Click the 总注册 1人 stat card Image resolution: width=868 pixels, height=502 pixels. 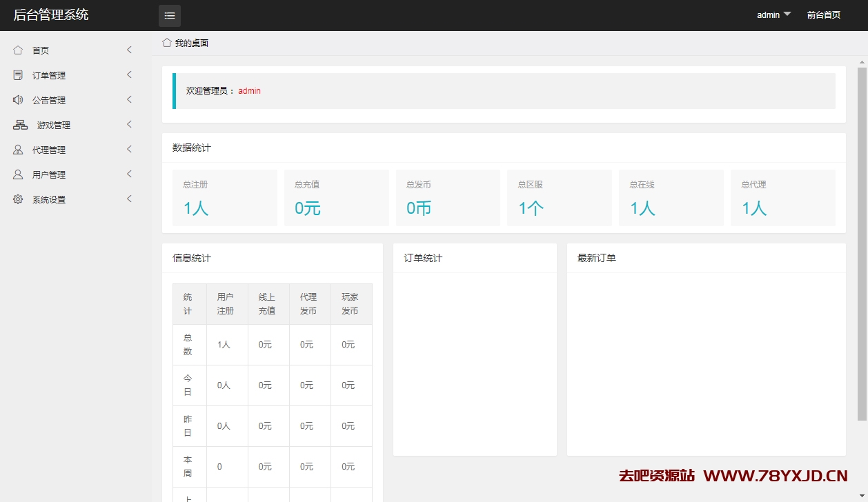[x=225, y=198]
